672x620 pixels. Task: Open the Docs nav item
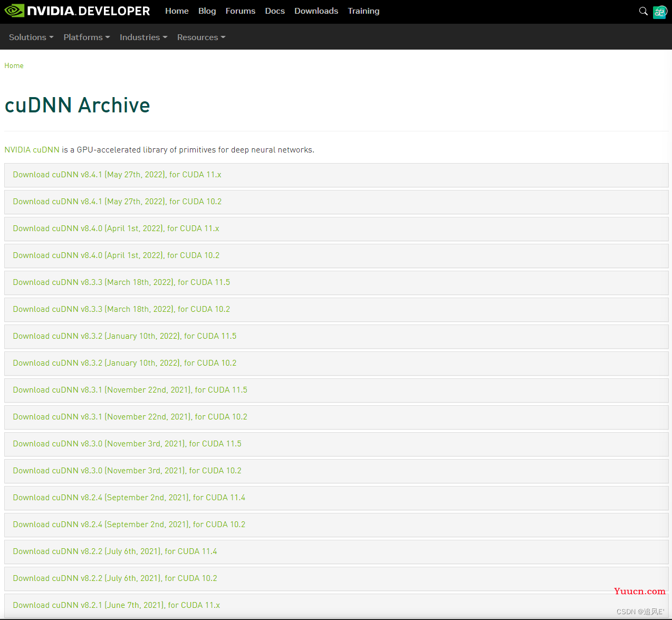275,11
